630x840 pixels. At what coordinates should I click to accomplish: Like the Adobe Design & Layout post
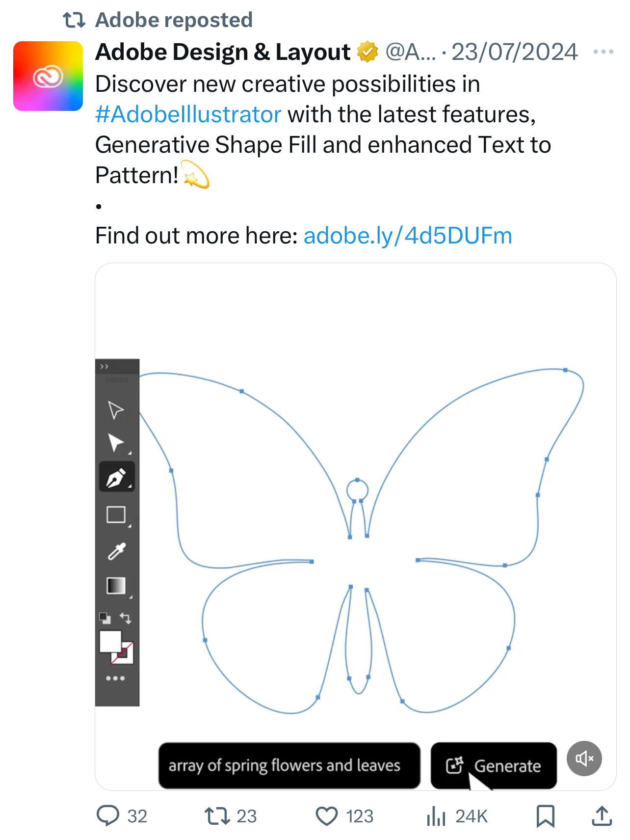click(326, 816)
